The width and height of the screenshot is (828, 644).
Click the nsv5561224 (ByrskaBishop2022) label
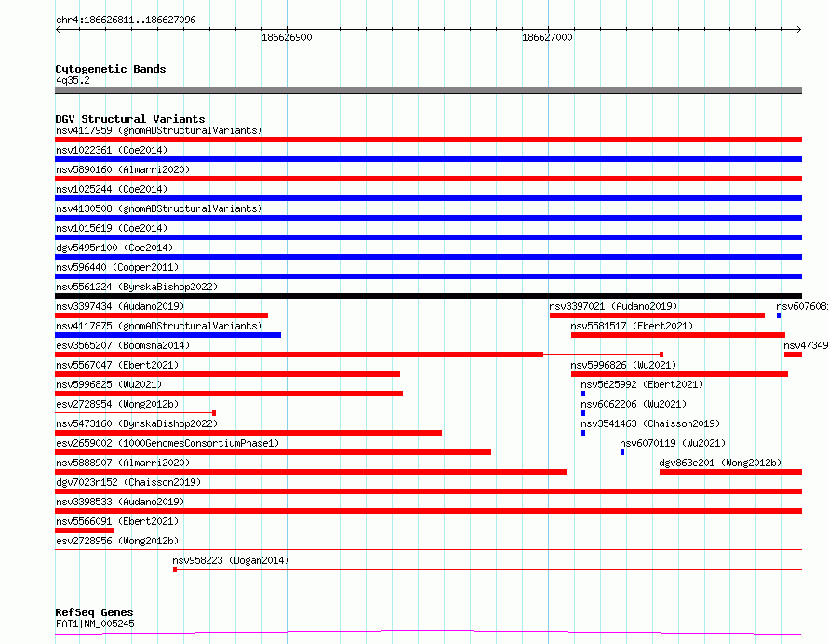coord(137,287)
